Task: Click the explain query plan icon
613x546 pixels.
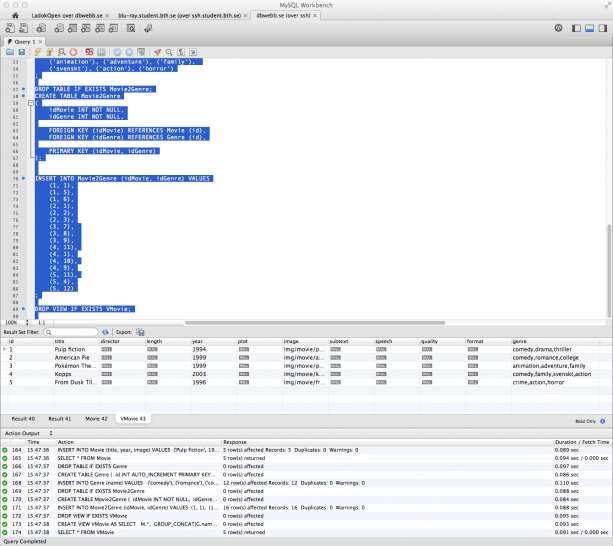Action: click(x=62, y=52)
